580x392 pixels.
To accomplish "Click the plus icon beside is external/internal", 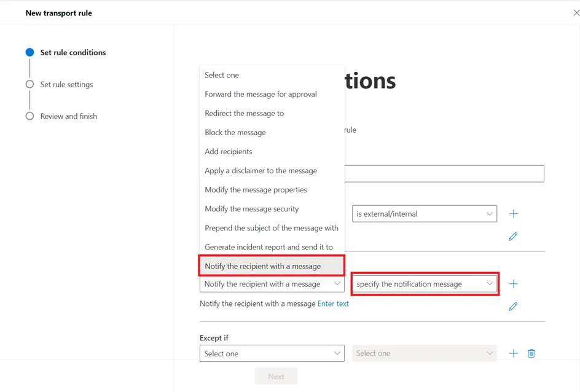I will 514,214.
